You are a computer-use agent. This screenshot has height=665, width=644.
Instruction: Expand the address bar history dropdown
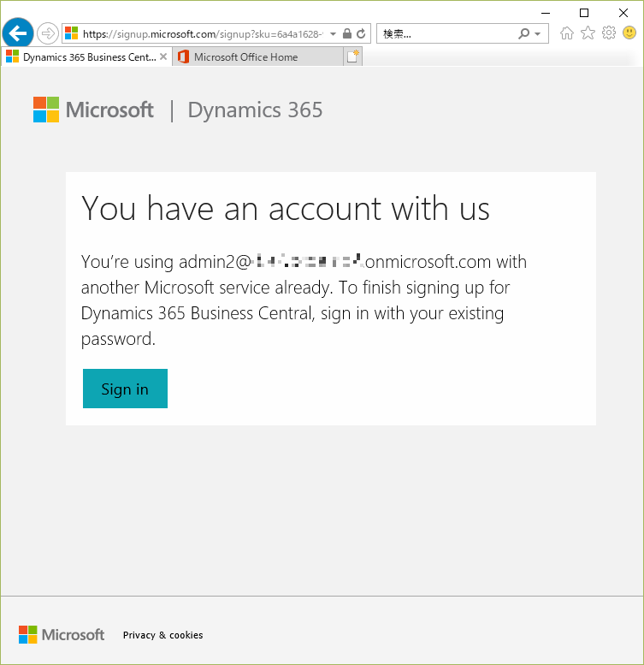point(333,34)
